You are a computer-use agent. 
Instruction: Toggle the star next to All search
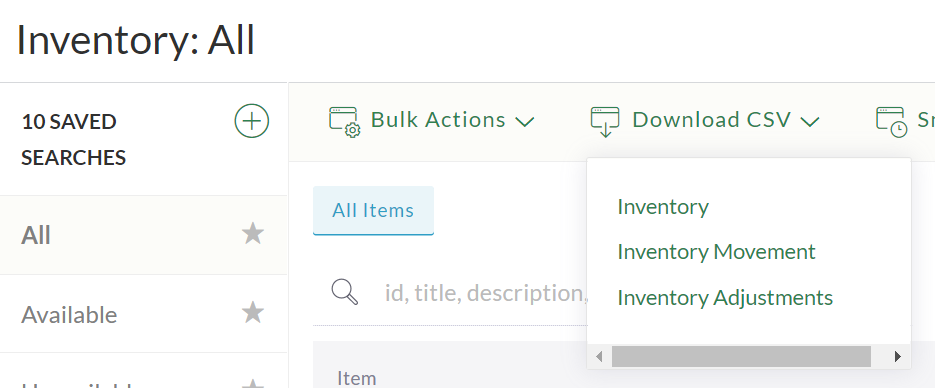(x=252, y=234)
